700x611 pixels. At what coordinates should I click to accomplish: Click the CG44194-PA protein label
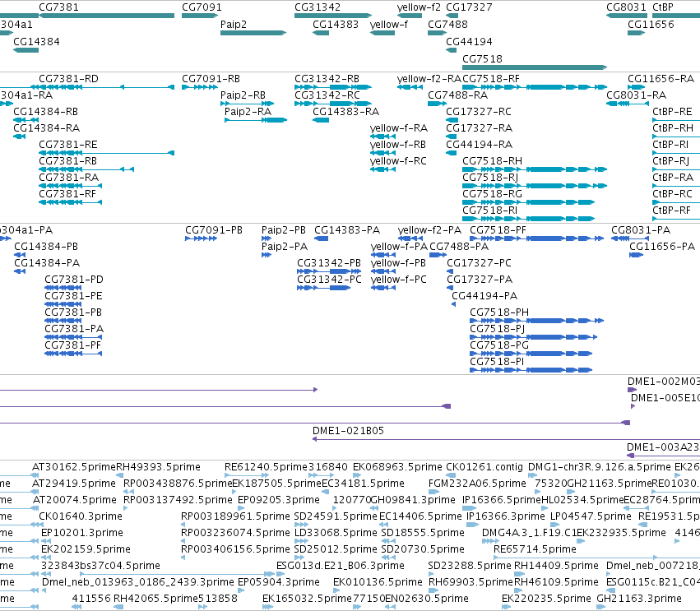pos(484,296)
